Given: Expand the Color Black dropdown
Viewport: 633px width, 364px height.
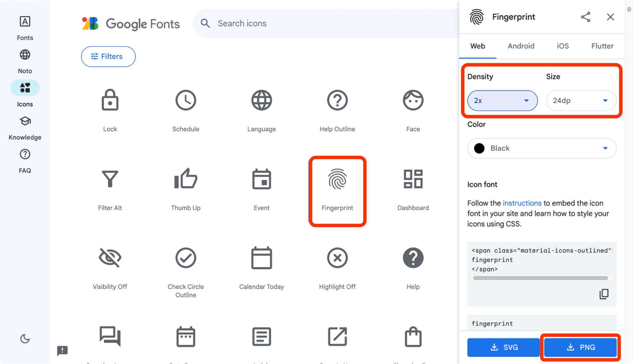Looking at the screenshot, I should pos(605,148).
